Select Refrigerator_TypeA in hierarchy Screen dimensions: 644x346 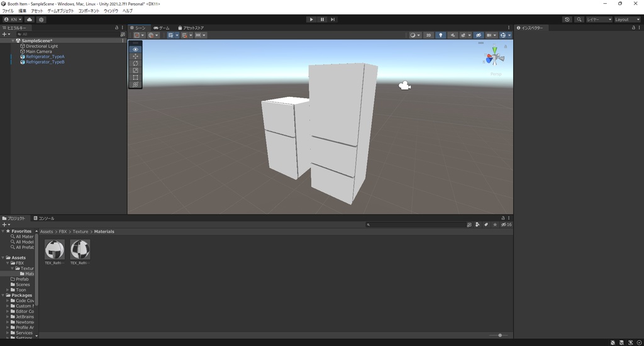(45, 57)
